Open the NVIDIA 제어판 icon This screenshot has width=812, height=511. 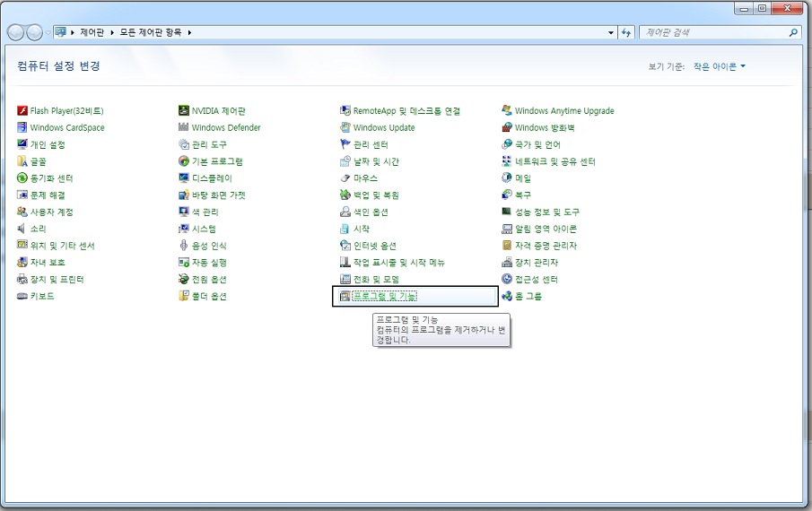click(x=184, y=110)
